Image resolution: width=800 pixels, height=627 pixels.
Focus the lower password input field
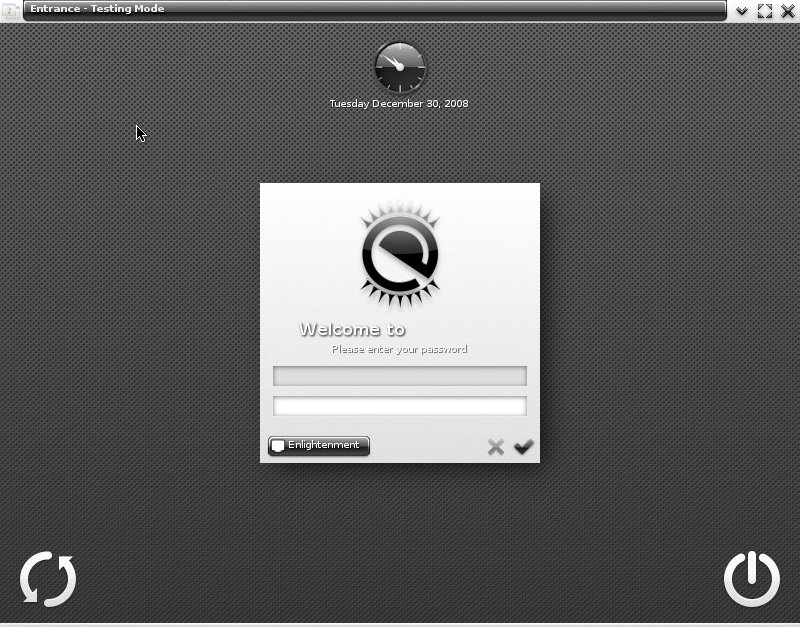399,406
